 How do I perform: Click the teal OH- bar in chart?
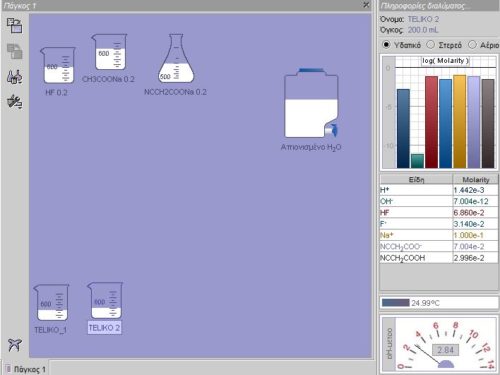pyautogui.click(x=417, y=161)
